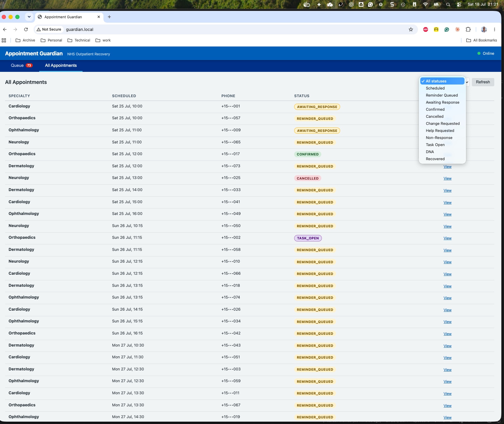Choose Help Requested filter

pyautogui.click(x=442, y=130)
